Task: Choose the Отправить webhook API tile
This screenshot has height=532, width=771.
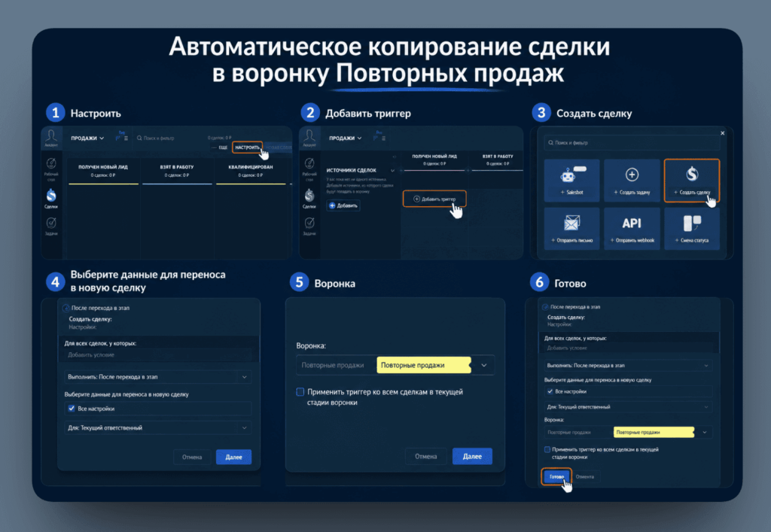Action: click(x=632, y=229)
